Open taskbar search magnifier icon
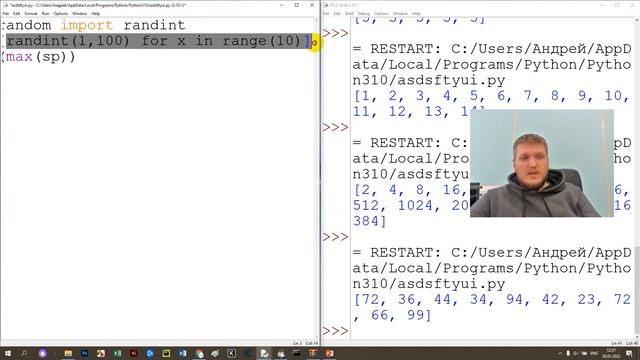Image resolution: width=640 pixels, height=360 pixels. click(24, 353)
